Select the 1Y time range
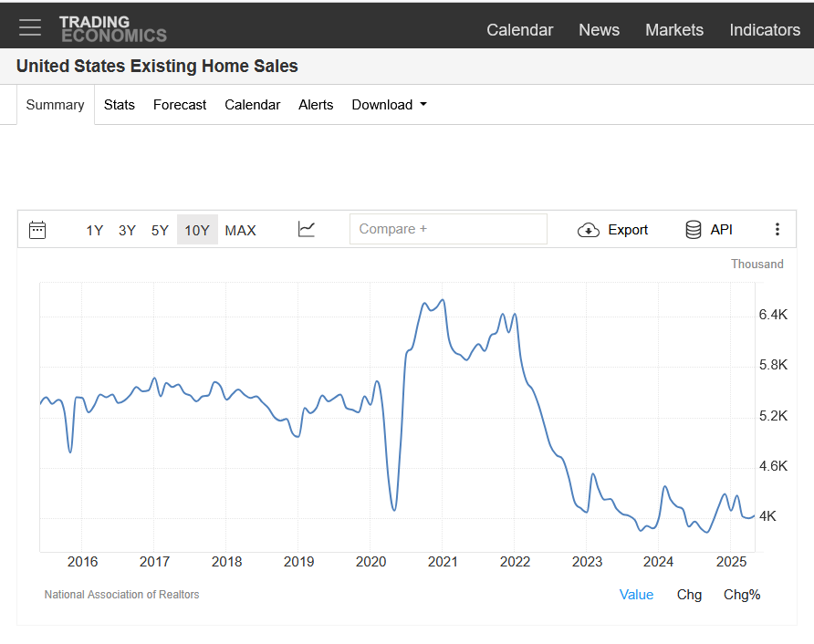Screen dimensions: 814x644 (x=95, y=231)
